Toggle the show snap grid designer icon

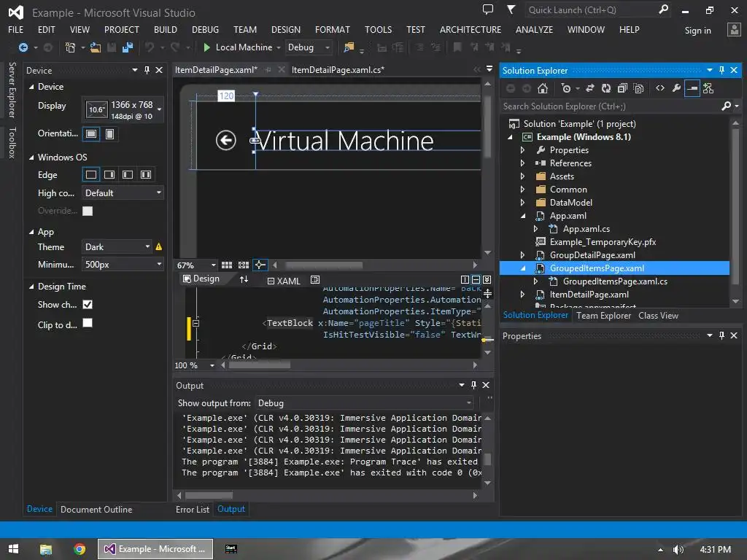227,265
